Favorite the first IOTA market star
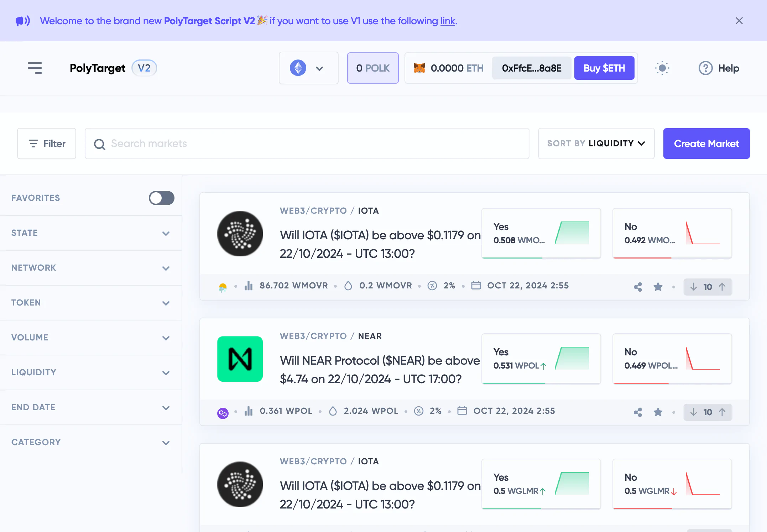This screenshot has height=532, width=767. (658, 287)
